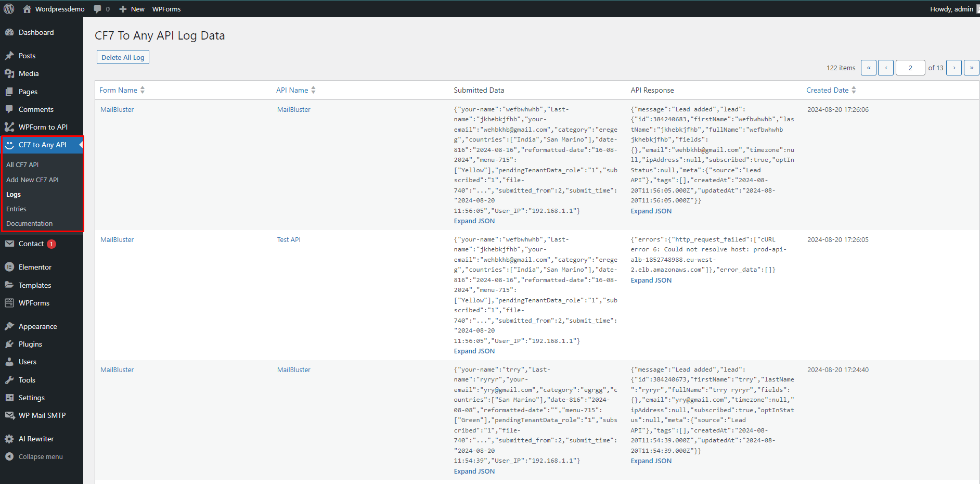
Task: Open the New menu in admin bar
Action: point(132,9)
